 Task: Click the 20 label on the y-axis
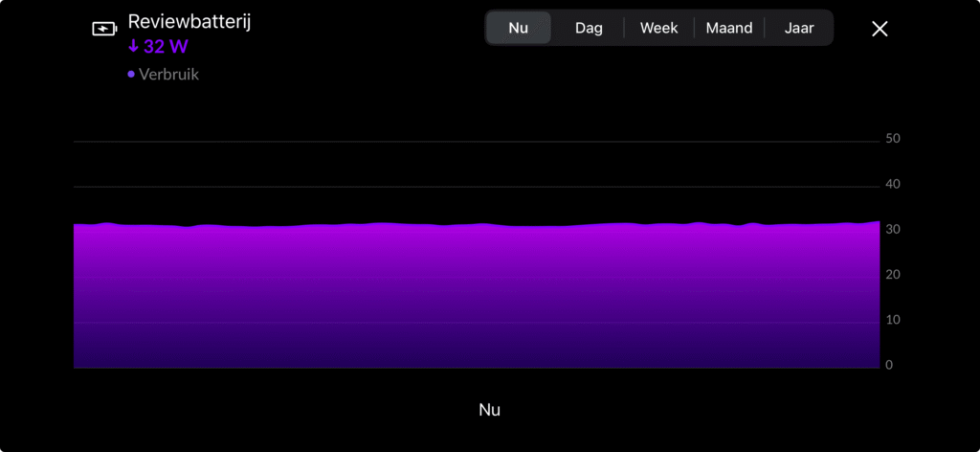pyautogui.click(x=893, y=275)
